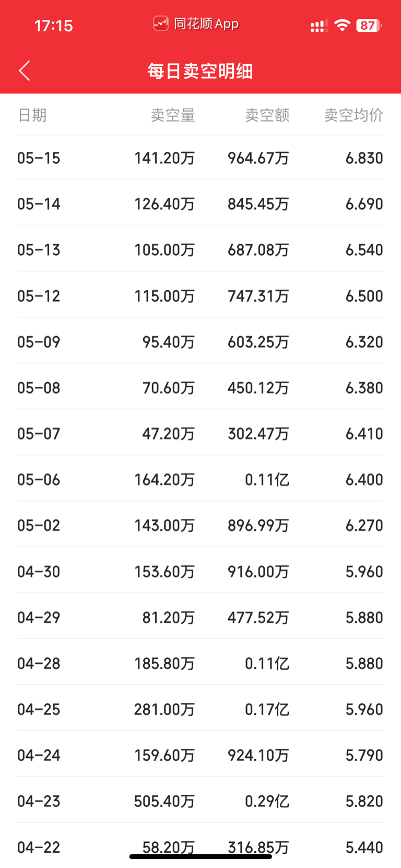
Task: Tap the cellular signal bars icon
Action: click(319, 26)
